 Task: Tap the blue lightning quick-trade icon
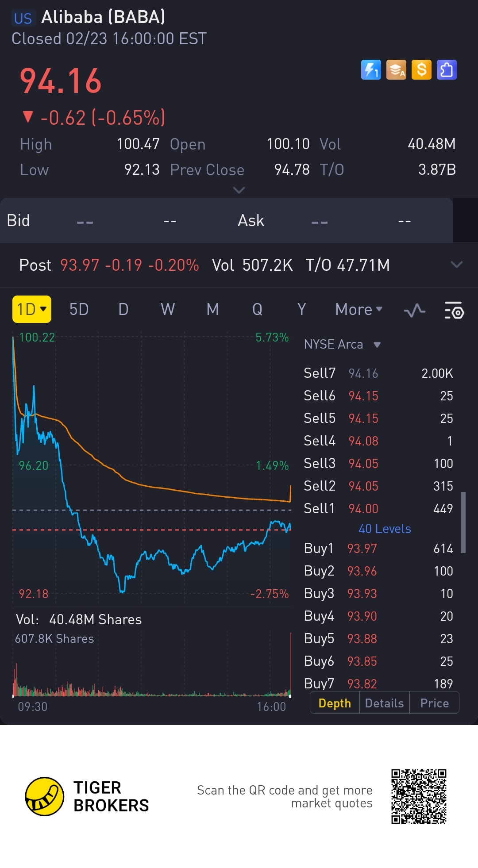[371, 70]
